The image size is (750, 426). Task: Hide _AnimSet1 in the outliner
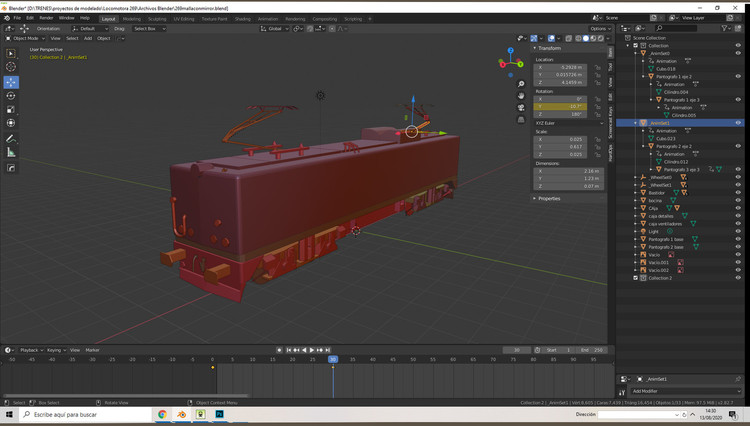pyautogui.click(x=738, y=123)
